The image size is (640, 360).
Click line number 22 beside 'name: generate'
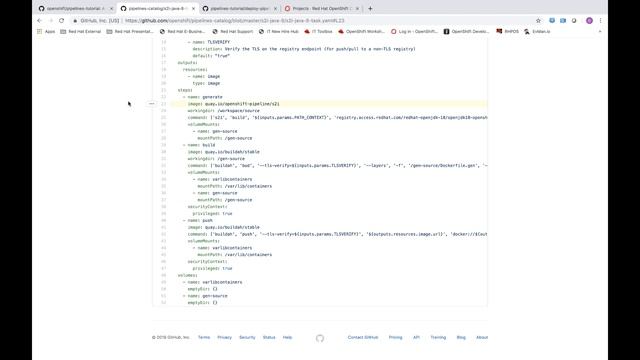[x=164, y=97]
